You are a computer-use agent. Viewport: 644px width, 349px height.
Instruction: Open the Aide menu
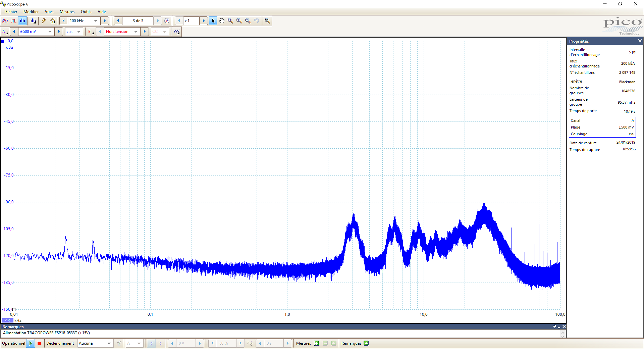102,12
